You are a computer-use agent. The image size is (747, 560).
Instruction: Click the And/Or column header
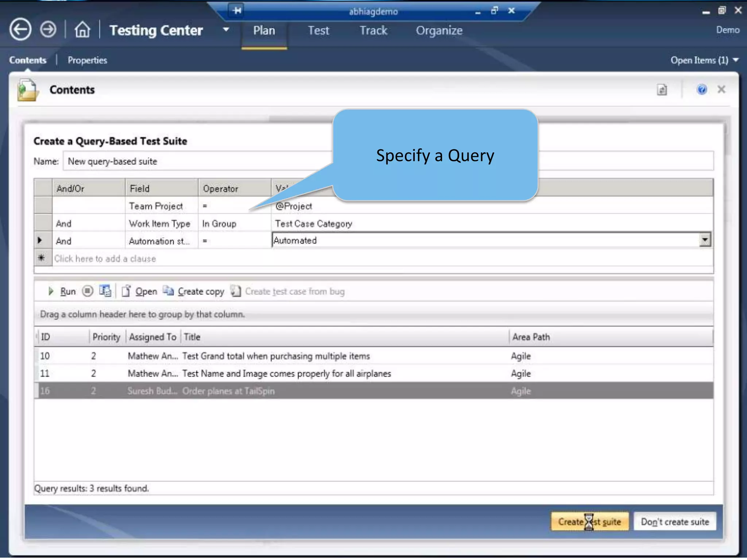click(x=89, y=188)
